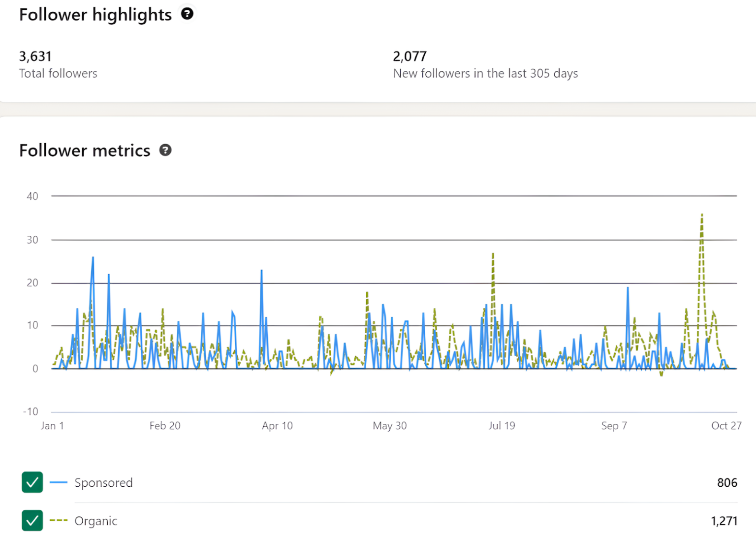Click the Follower metrics help icon
Viewport: 756px width, 534px height.
point(165,150)
